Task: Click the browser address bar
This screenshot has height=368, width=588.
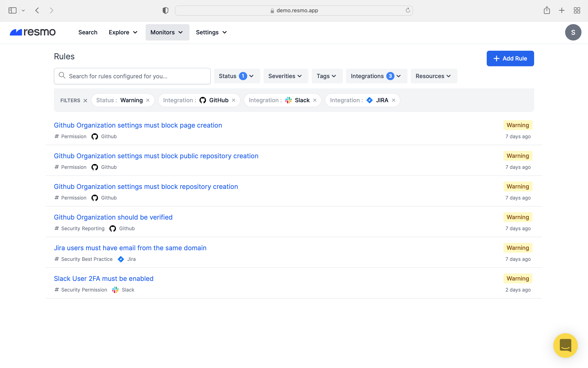Action: tap(294, 10)
